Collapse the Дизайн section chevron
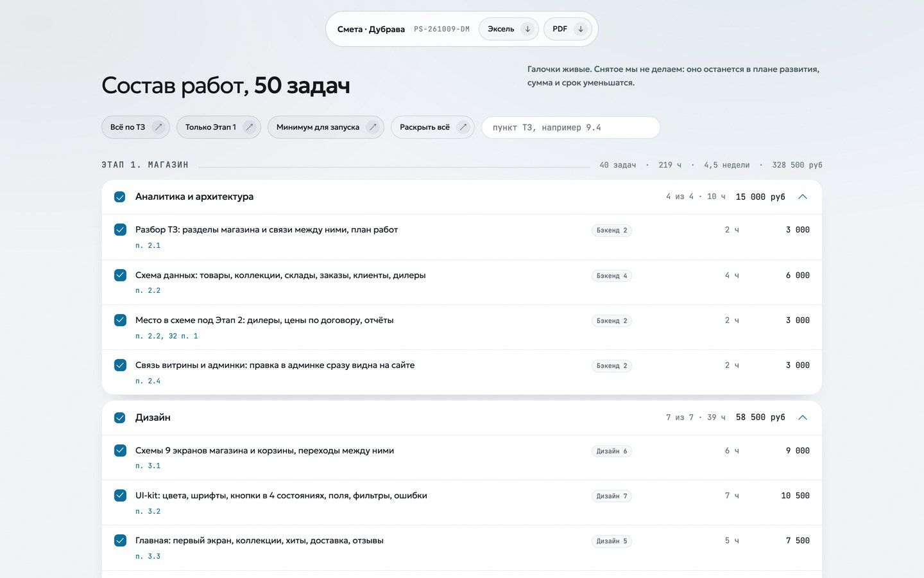This screenshot has width=924, height=578. (803, 417)
